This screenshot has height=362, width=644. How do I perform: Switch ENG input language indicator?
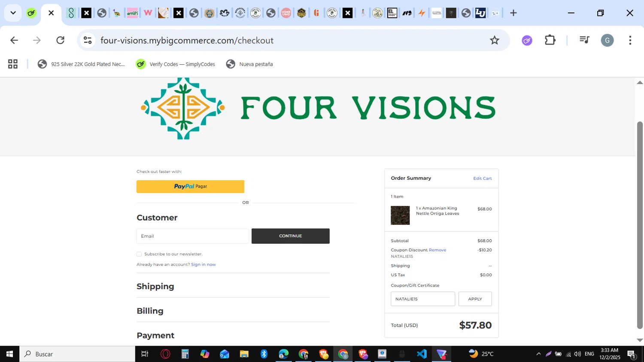click(x=589, y=354)
